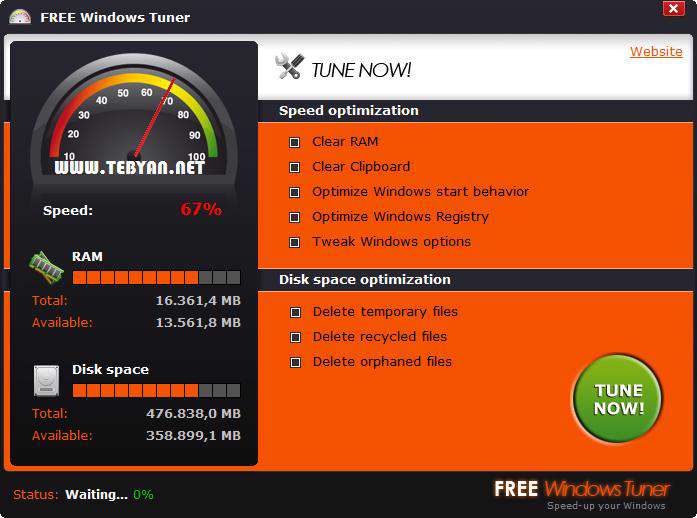Image resolution: width=697 pixels, height=518 pixels.
Task: Click RAM available value 13.561,8 MB
Action: click(x=198, y=322)
